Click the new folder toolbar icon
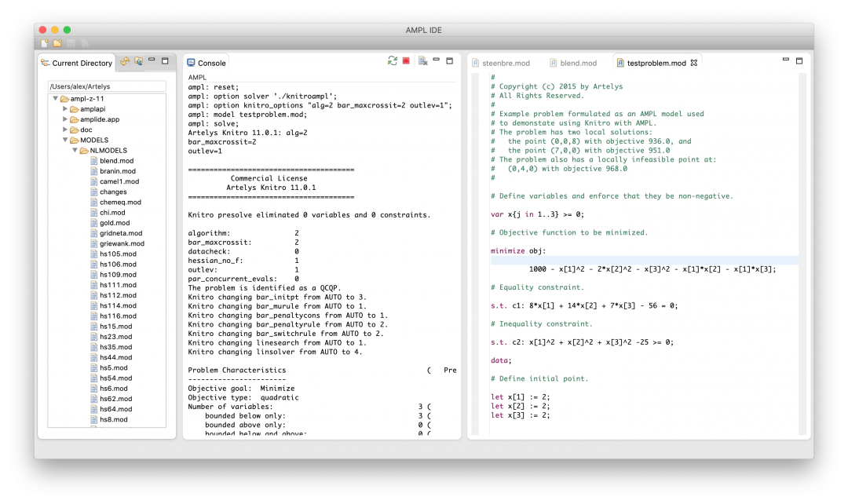The image size is (848, 504). point(57,42)
